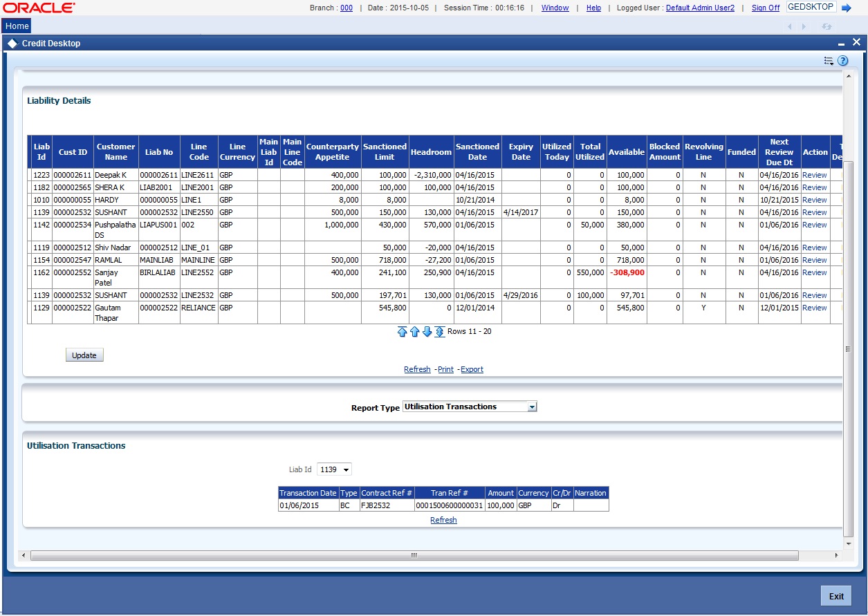Viewport: 868px width, 616px height.
Task: Click Next Review Due Dt column header
Action: point(779,152)
